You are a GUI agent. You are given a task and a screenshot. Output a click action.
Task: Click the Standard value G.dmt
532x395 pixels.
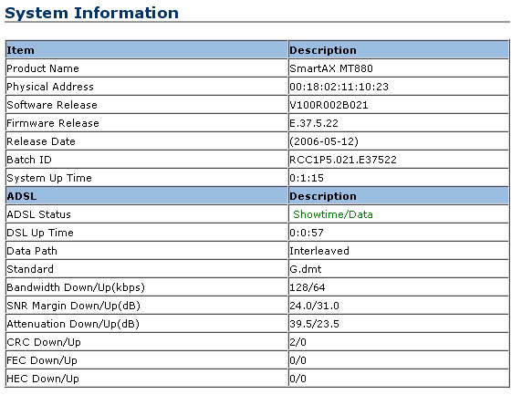point(306,269)
